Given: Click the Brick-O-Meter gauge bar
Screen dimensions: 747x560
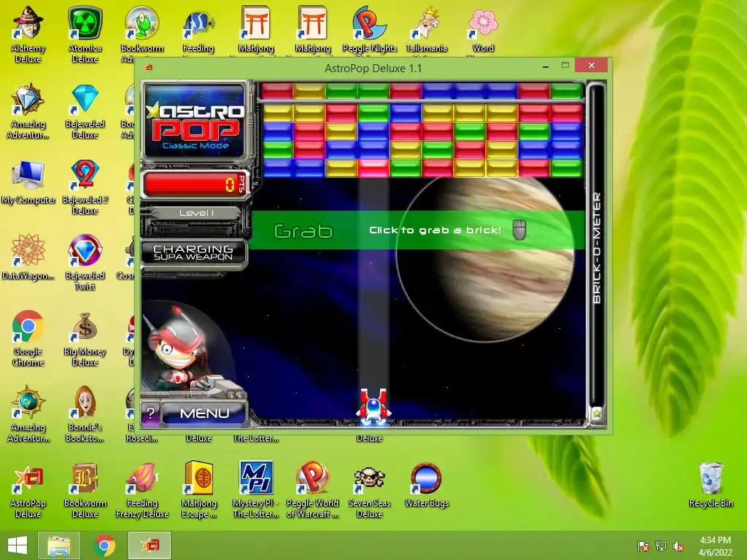Looking at the screenshot, I should tap(597, 245).
